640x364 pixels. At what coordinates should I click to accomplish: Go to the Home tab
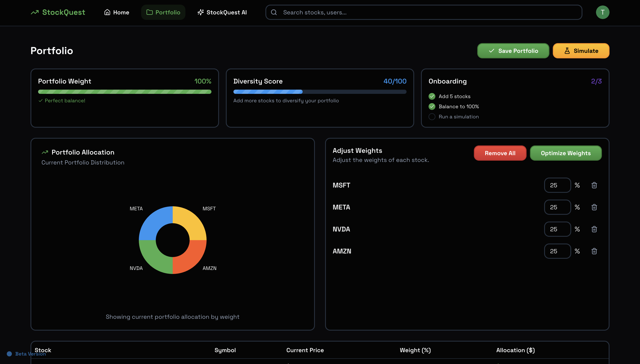tap(117, 12)
